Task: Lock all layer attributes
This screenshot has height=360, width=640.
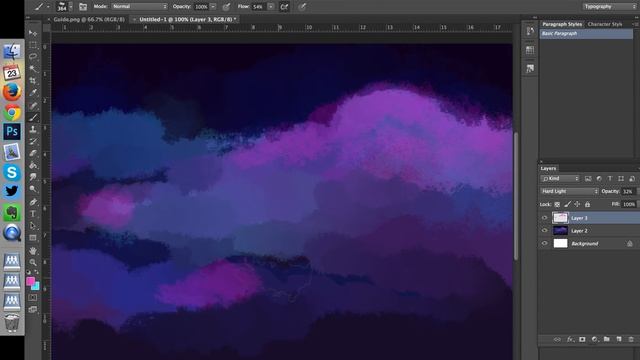Action: point(587,204)
